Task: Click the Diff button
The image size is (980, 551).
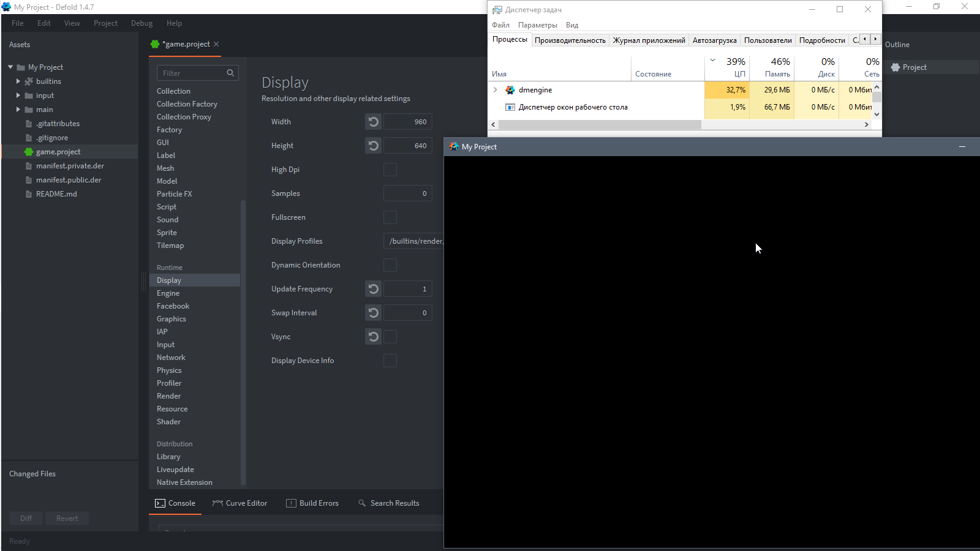Action: pyautogui.click(x=26, y=519)
